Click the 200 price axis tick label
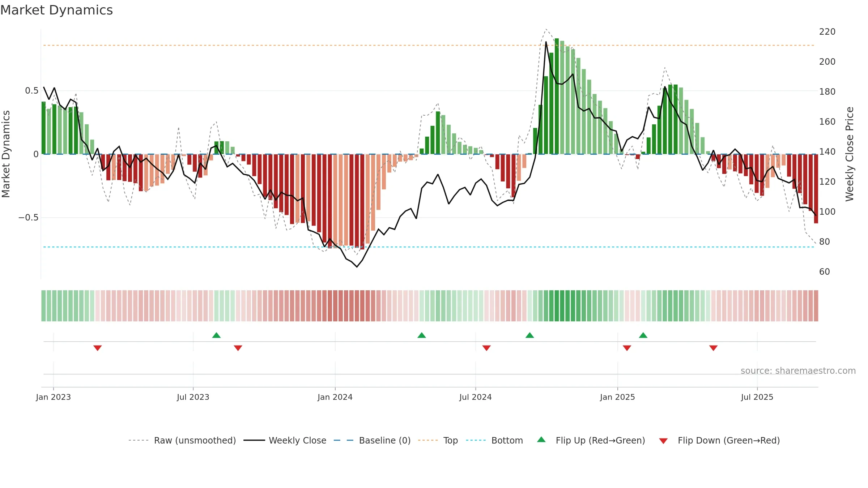The height and width of the screenshot is (488, 868). 827,62
